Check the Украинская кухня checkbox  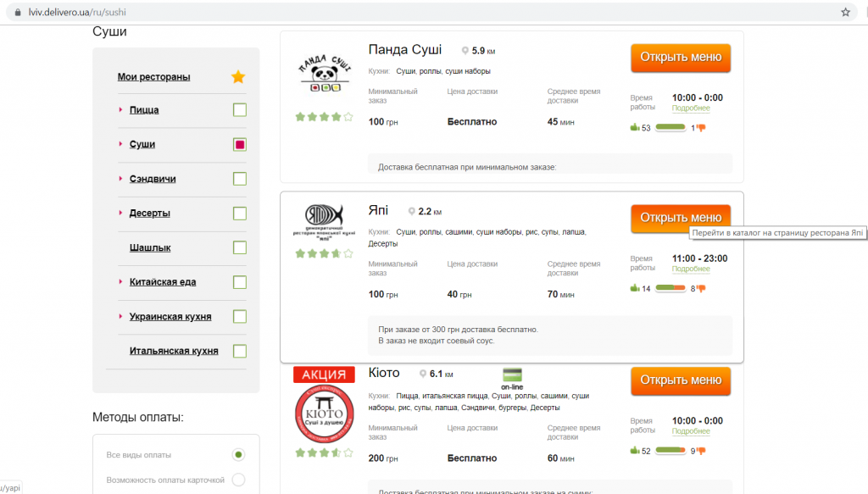240,316
